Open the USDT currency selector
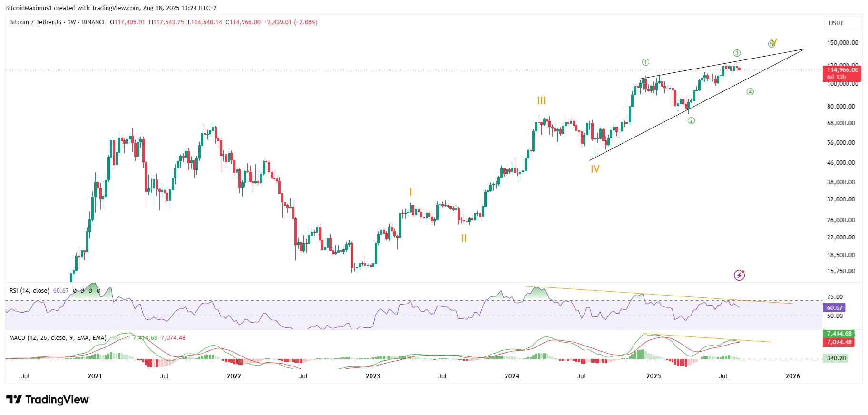The width and height of the screenshot is (868, 415). point(842,23)
